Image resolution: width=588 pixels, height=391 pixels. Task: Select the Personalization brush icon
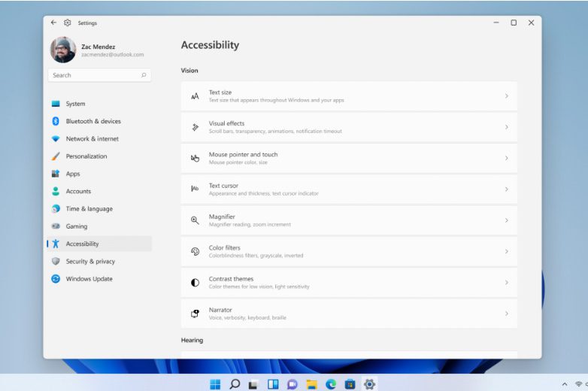point(56,156)
